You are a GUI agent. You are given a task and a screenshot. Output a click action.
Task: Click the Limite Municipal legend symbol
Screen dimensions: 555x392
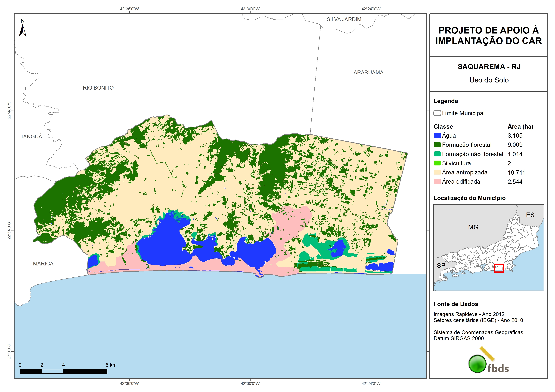pos(437,113)
